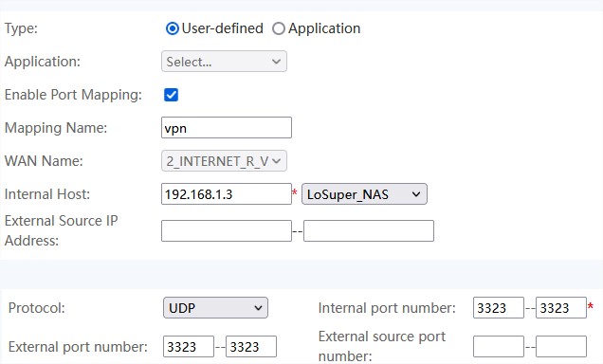Click the WAN Name label
This screenshot has height=364, width=603.
[44, 160]
